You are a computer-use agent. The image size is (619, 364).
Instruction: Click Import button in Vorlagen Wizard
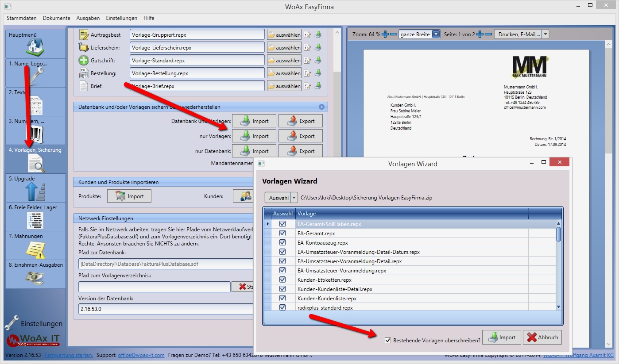click(502, 337)
